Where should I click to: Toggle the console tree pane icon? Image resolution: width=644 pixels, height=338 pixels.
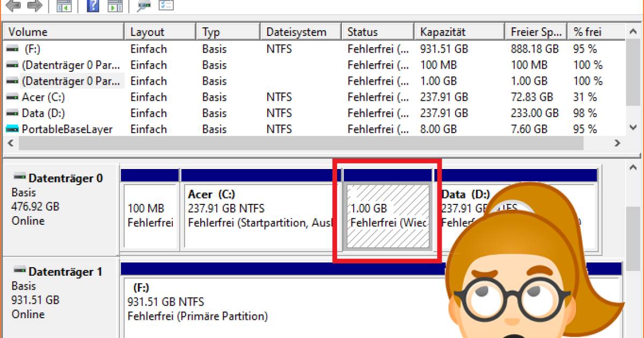coord(64,6)
